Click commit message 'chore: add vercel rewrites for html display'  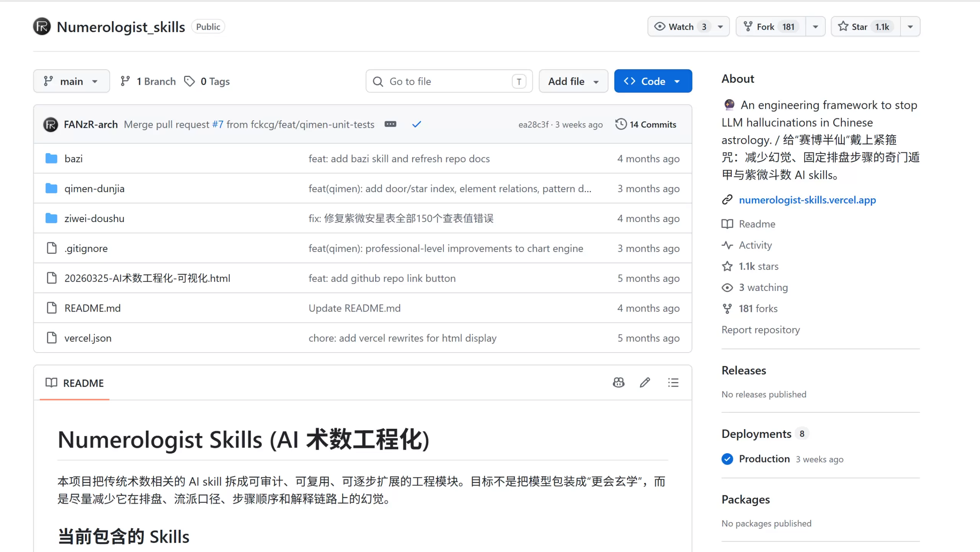403,338
